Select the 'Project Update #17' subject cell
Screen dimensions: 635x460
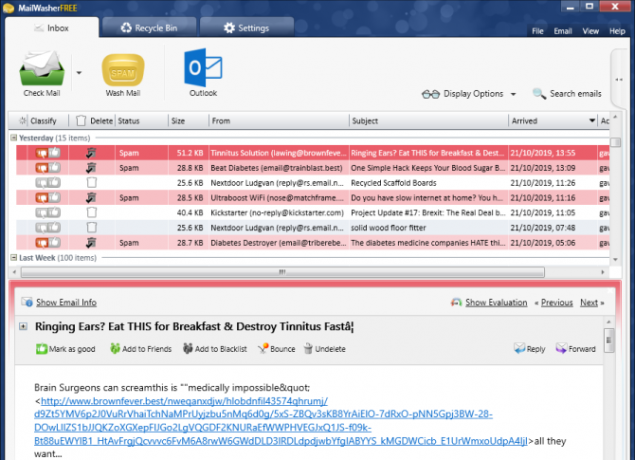[428, 213]
